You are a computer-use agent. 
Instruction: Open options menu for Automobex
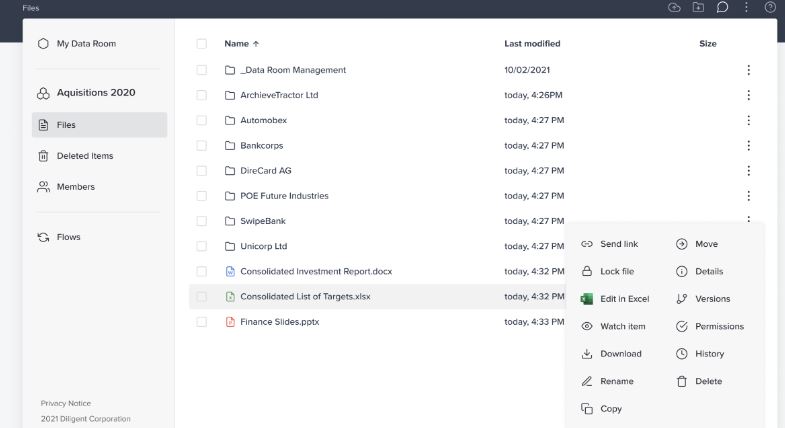748,120
